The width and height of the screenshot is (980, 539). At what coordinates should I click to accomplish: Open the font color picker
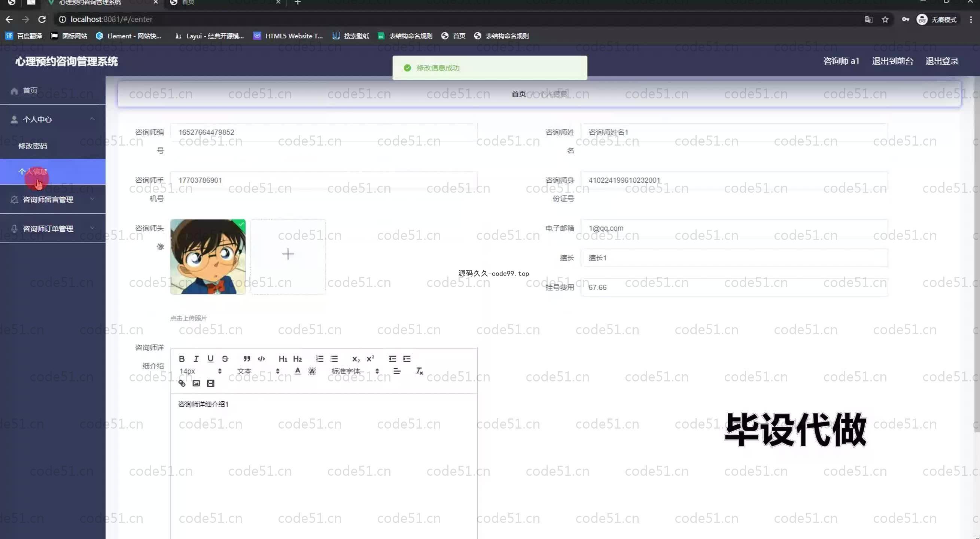coord(298,371)
